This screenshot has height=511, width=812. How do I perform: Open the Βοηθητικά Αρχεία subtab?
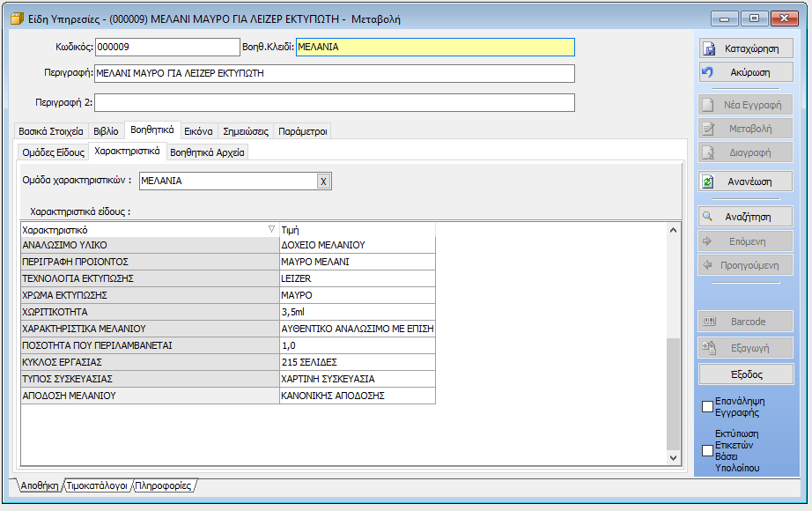pos(207,152)
